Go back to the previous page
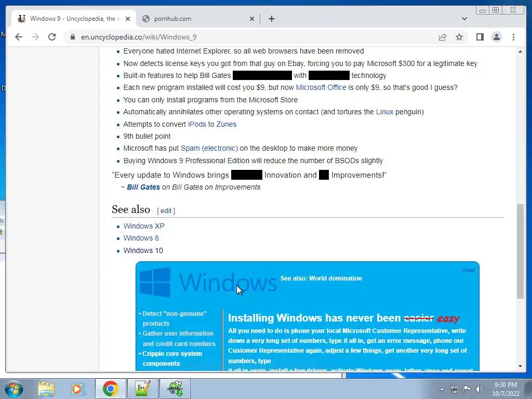The image size is (532, 399). click(19, 37)
